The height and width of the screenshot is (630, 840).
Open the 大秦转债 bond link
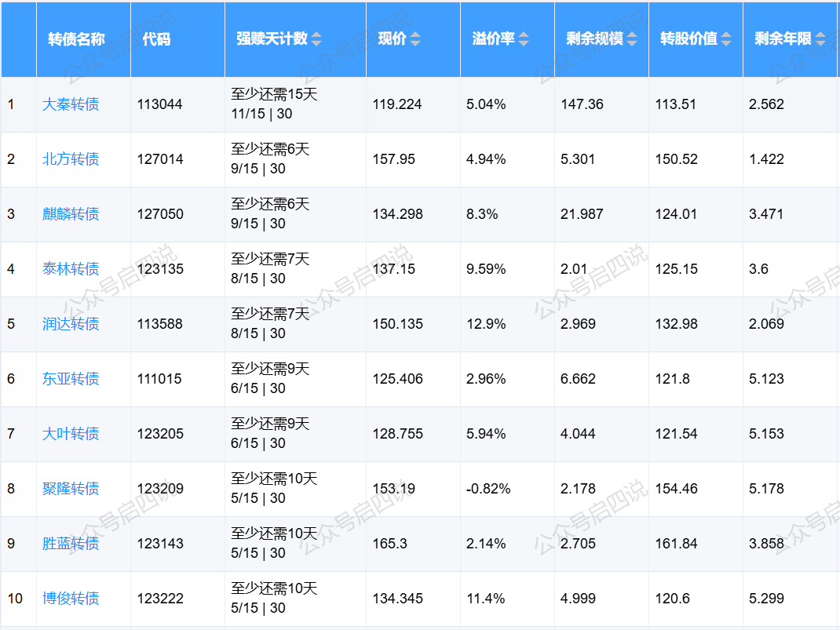tap(71, 104)
